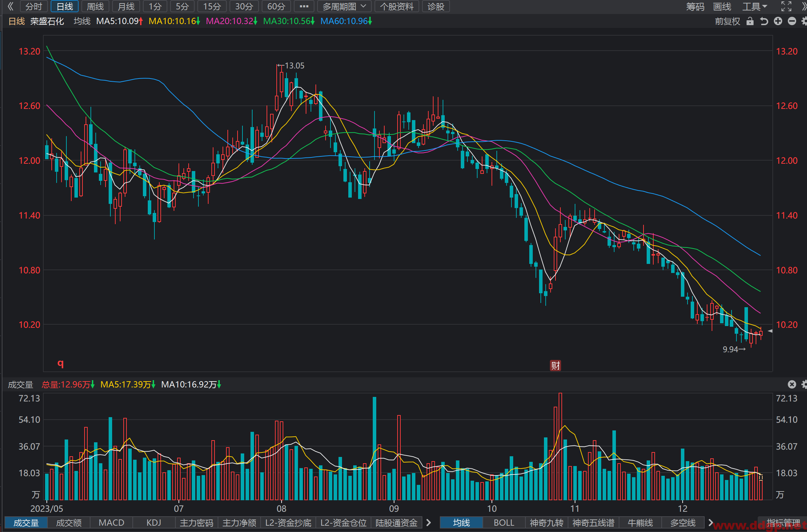Click the undo arrow icon in chart toolbar
This screenshot has height=532, width=807.
764,21
